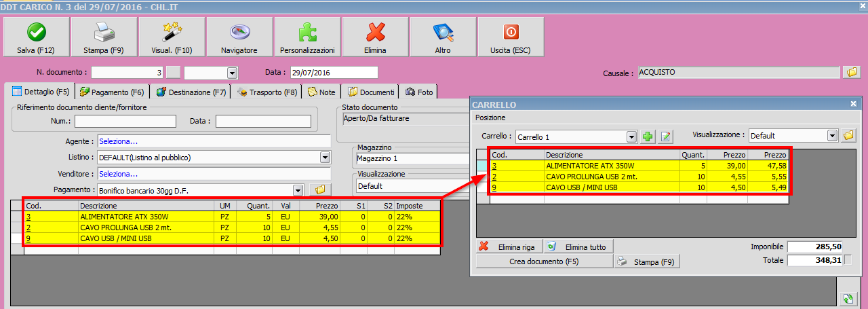The width and height of the screenshot is (868, 309).
Task: Open the Posizione menu in Carrello window
Action: (490, 117)
